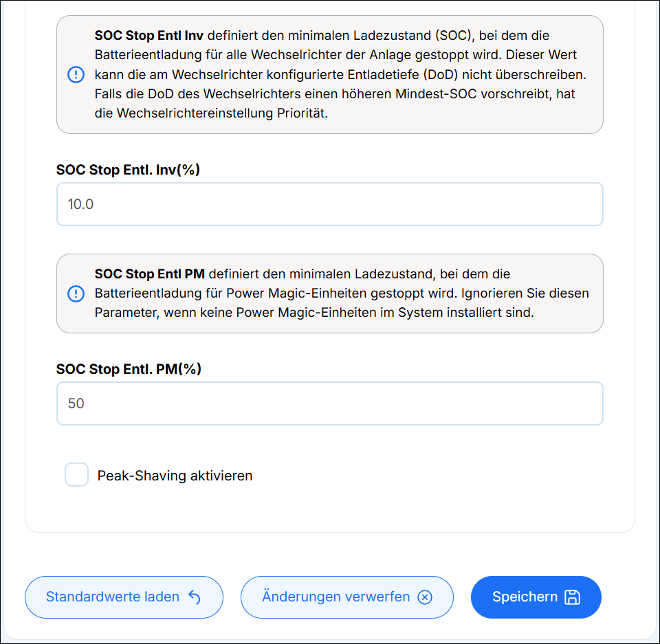Image resolution: width=660 pixels, height=644 pixels.
Task: Save settings with the Speichern button
Action: [x=536, y=597]
